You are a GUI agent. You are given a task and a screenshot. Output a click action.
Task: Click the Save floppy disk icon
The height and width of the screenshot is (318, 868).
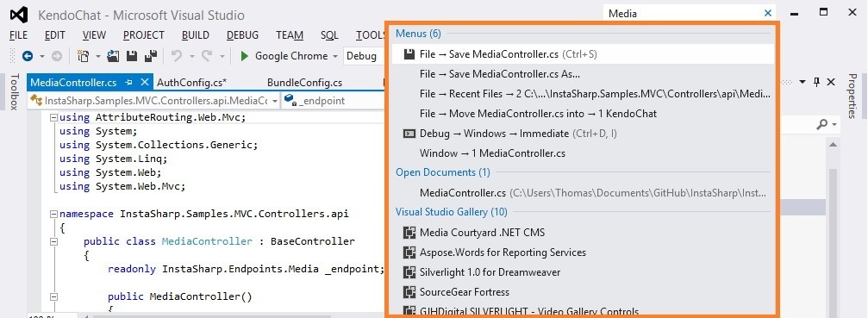point(132,56)
